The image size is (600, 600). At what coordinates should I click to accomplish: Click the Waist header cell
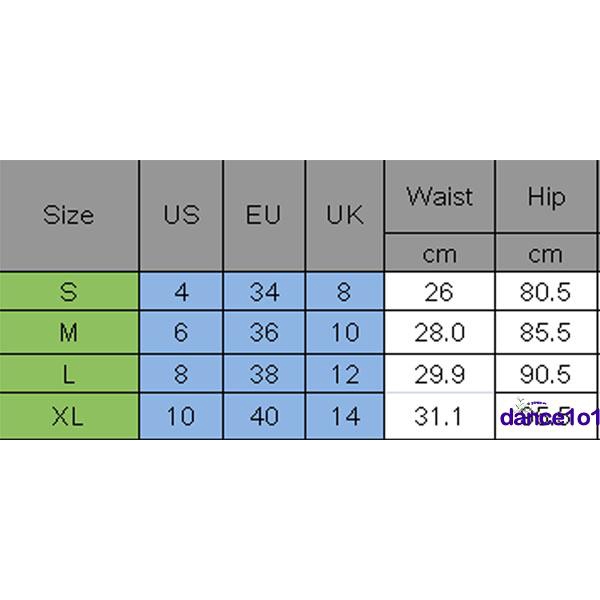(439, 197)
